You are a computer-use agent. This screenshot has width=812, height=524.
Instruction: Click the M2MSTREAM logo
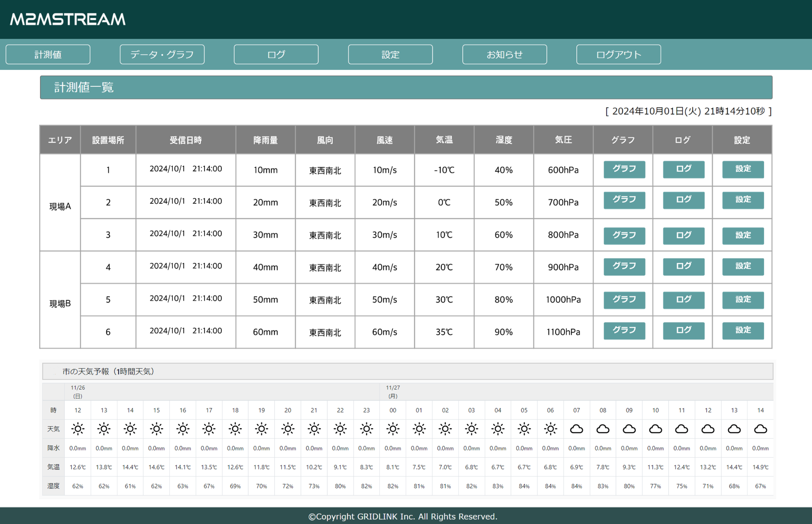[x=68, y=19]
